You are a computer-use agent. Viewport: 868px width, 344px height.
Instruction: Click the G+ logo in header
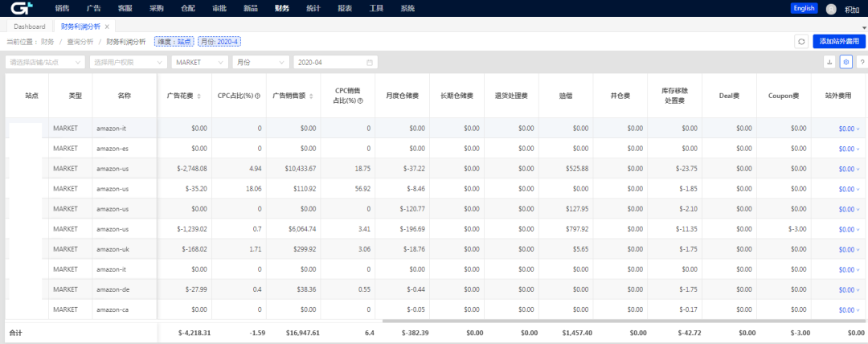point(23,8)
